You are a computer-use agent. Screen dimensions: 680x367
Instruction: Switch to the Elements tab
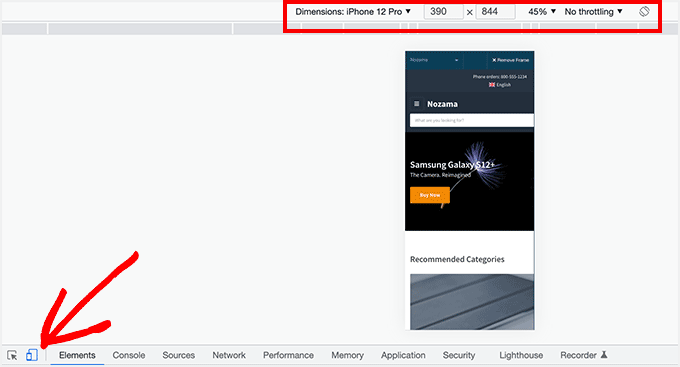[x=77, y=355]
